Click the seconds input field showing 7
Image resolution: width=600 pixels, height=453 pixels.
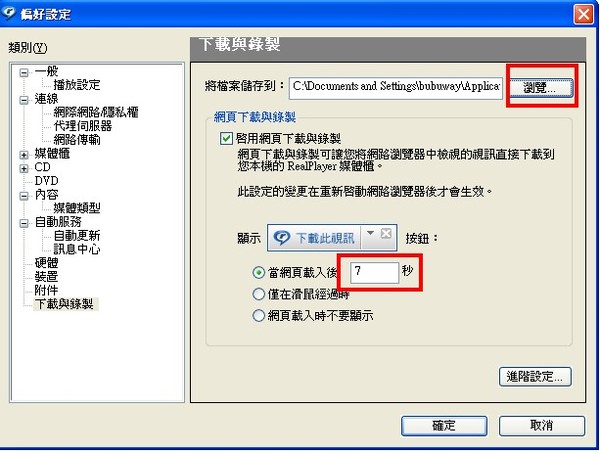(374, 272)
